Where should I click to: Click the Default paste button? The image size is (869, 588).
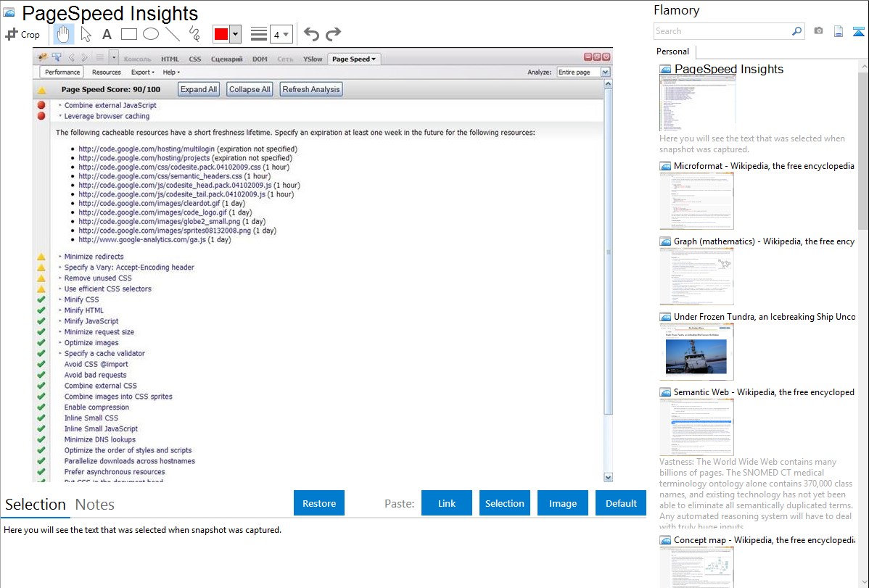click(x=621, y=503)
